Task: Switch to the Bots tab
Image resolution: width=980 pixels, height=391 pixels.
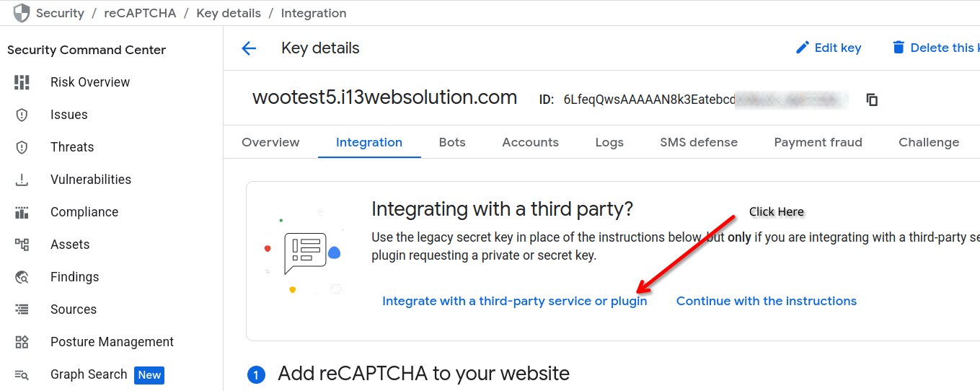Action: [x=452, y=142]
